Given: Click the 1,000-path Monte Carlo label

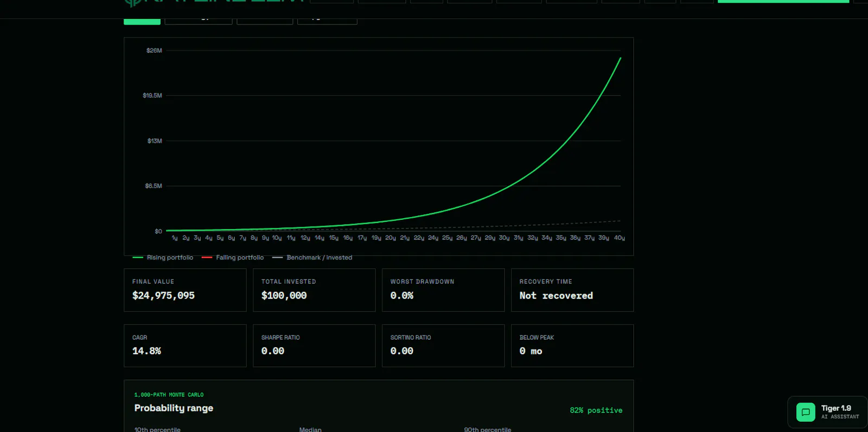Looking at the screenshot, I should (x=169, y=395).
